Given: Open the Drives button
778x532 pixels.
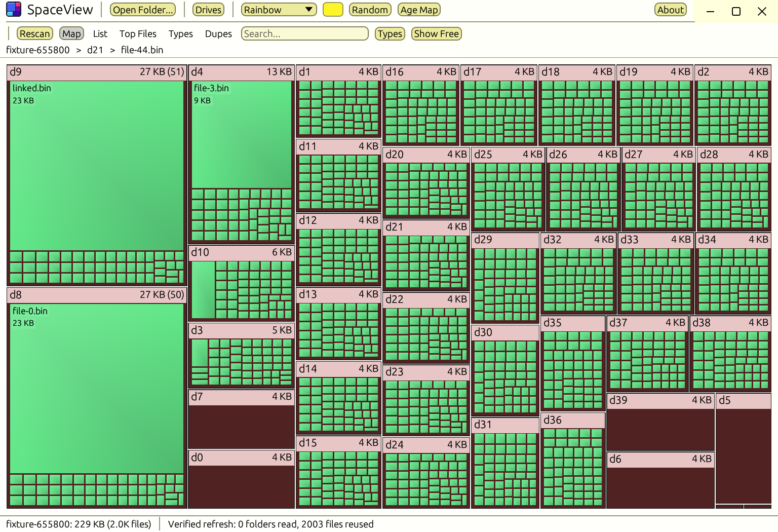Looking at the screenshot, I should pyautogui.click(x=209, y=10).
